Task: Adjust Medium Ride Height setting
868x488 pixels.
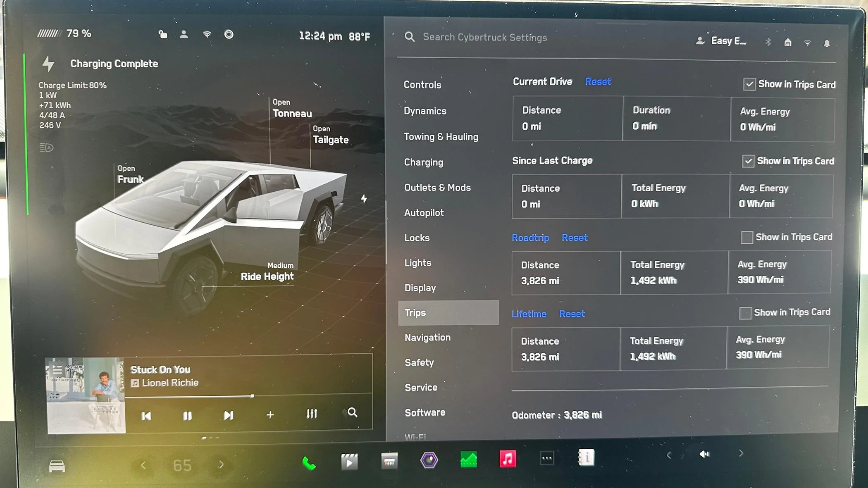Action: tap(267, 271)
